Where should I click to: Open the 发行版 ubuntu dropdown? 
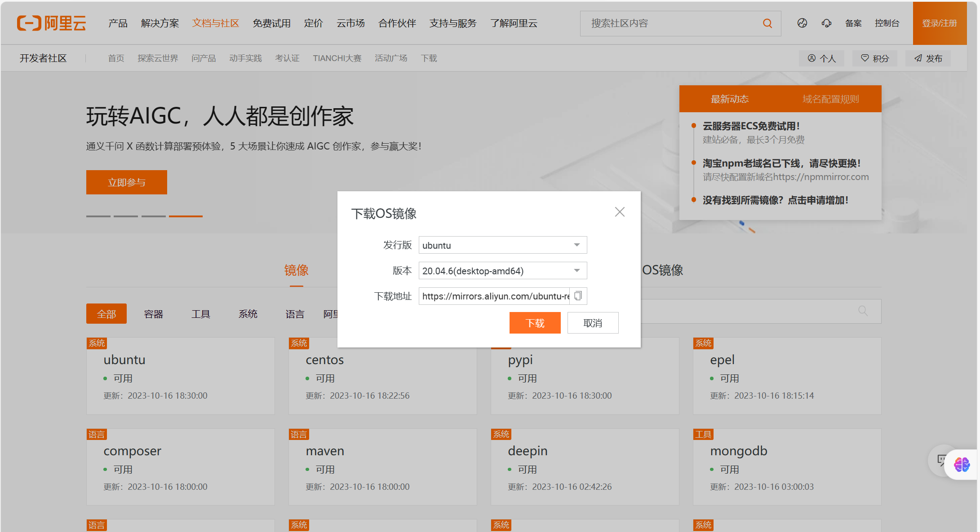[x=503, y=245]
